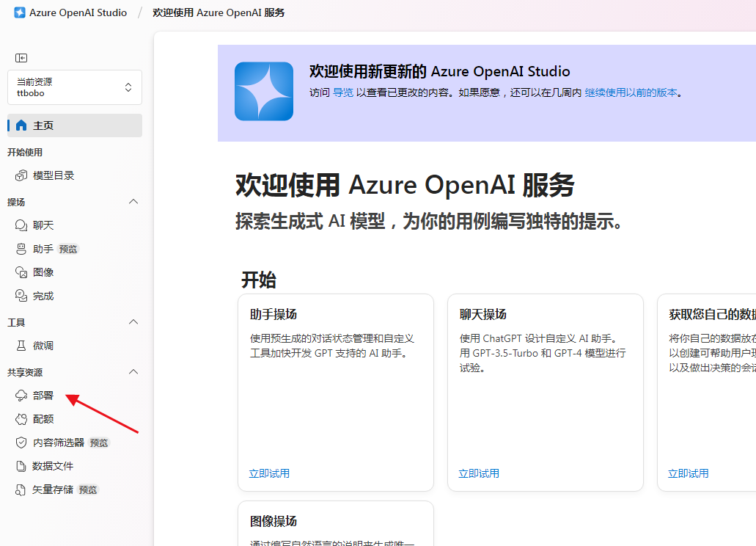Collapse the 工具 section chevron
756x546 pixels.
133,322
